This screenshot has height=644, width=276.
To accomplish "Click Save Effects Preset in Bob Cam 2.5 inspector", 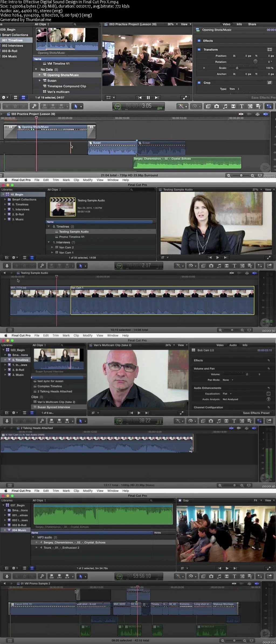I will click(x=256, y=413).
